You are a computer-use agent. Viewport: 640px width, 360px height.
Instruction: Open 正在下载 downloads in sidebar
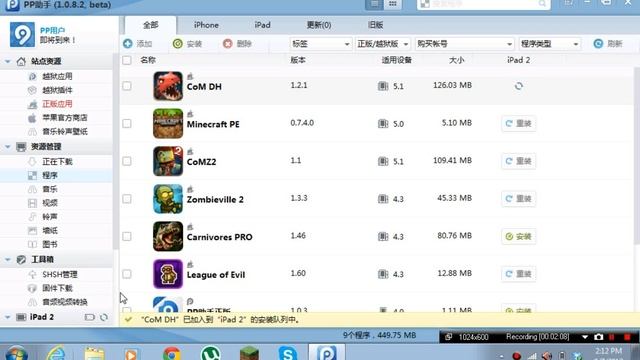(x=57, y=162)
